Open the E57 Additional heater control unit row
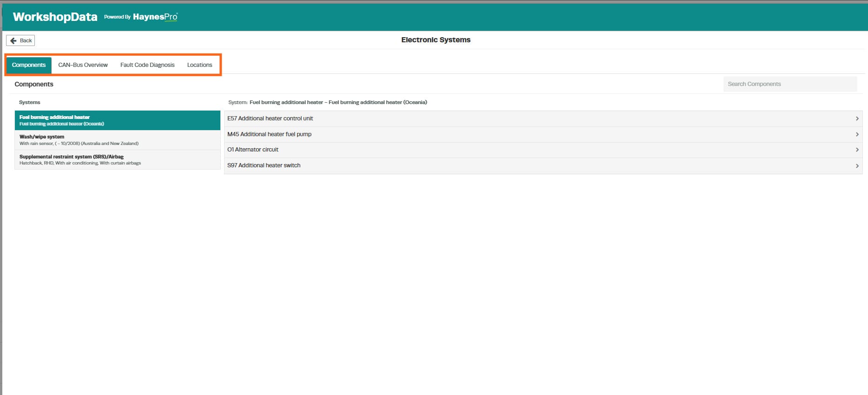Screen dimensions: 868x395 543,118
